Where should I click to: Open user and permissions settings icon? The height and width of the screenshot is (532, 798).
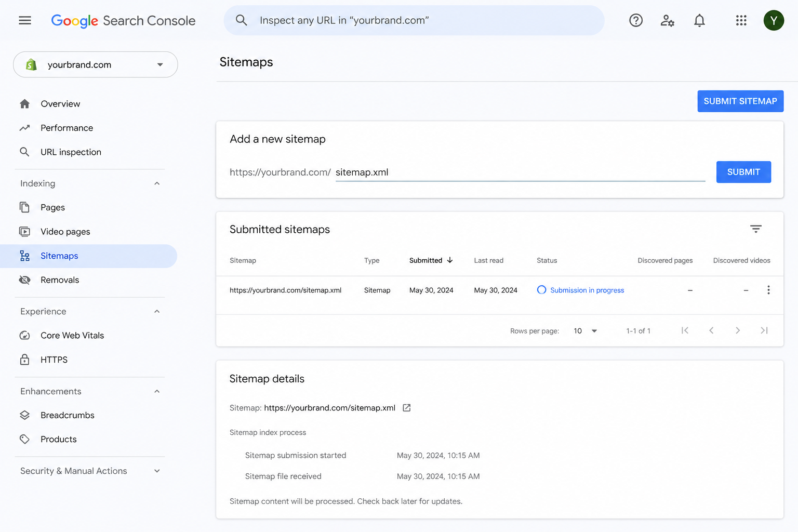click(x=668, y=20)
